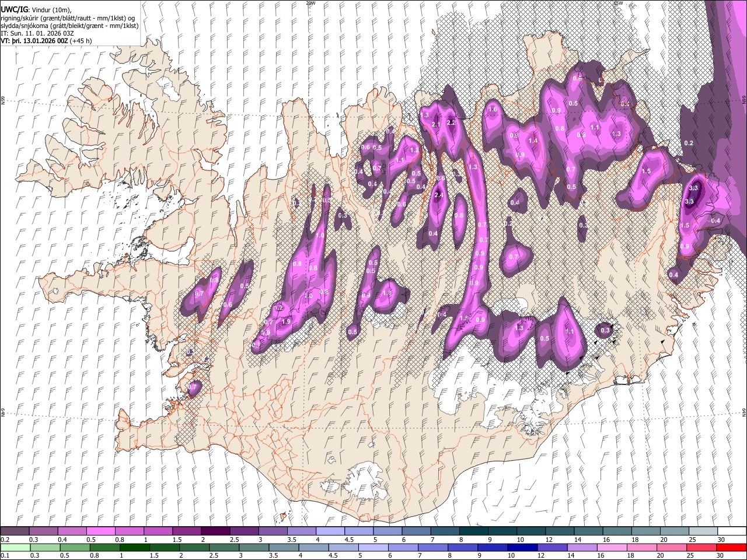Click the 'IT: Sun. 11. 01. 2026 03Z' line
The height and width of the screenshot is (560, 747).
click(37, 33)
